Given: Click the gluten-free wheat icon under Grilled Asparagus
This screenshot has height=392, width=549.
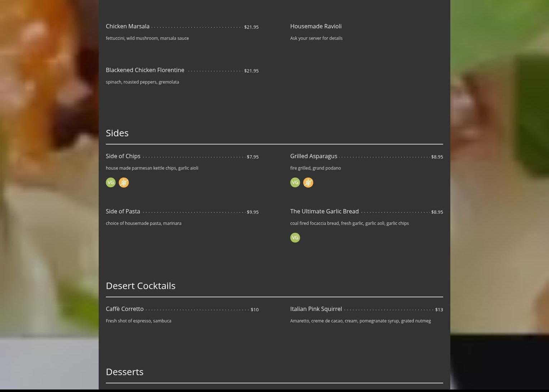Looking at the screenshot, I should click(x=308, y=183).
